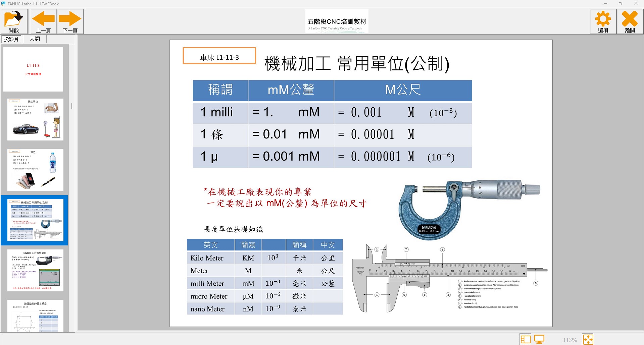Open the 選項 options gear
644x345 pixels.
click(603, 21)
